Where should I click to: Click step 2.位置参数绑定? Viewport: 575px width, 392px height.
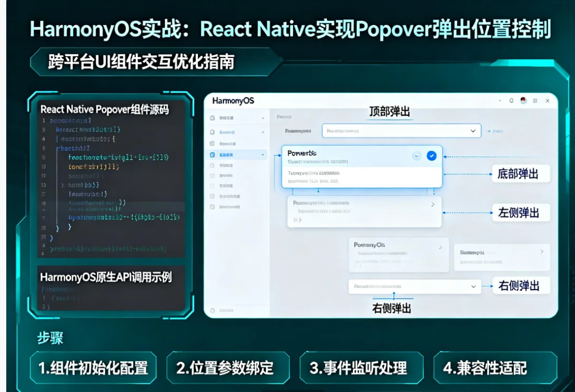pyautogui.click(x=228, y=368)
